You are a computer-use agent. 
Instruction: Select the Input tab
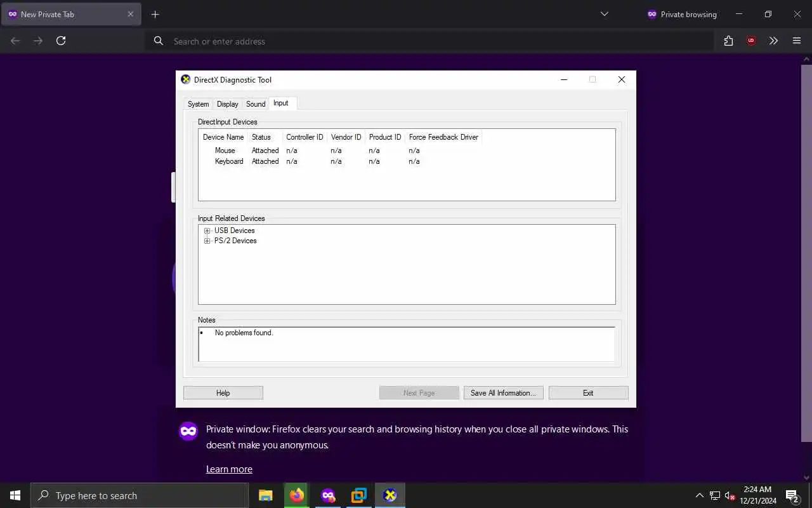[x=281, y=103]
